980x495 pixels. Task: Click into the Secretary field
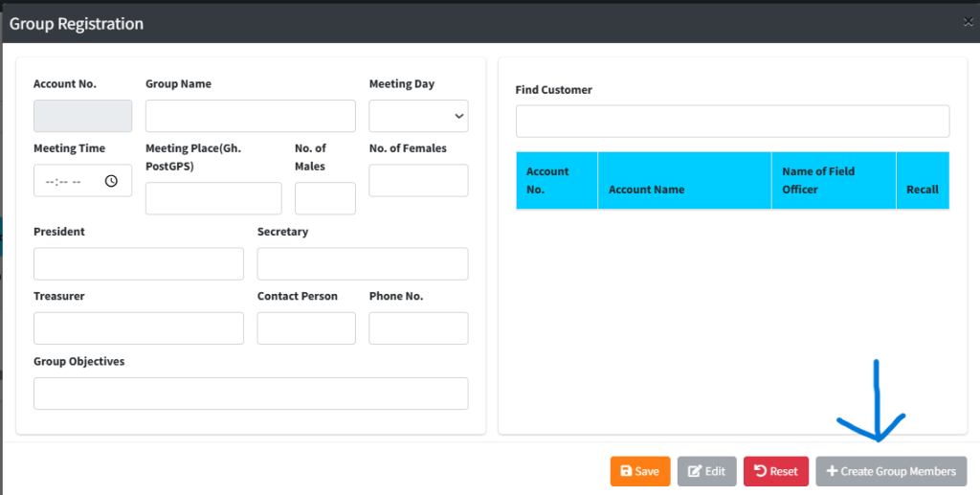[362, 263]
